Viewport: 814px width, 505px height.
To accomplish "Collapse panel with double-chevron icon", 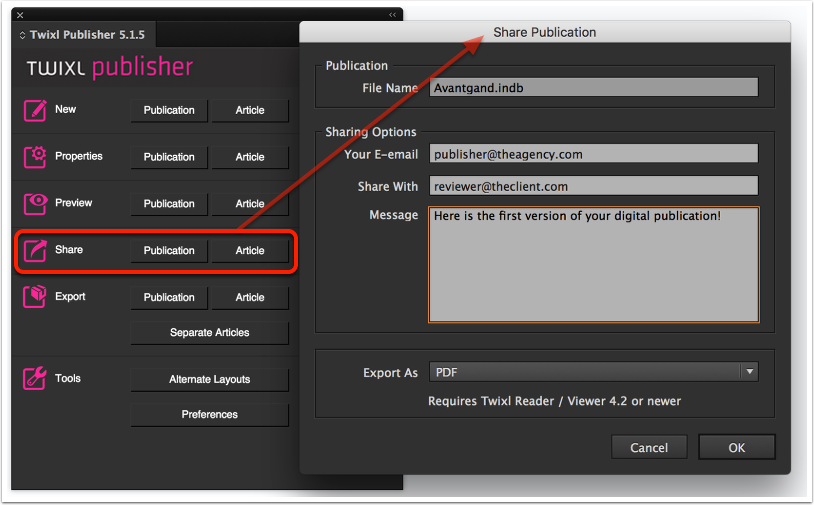I will [x=392, y=15].
